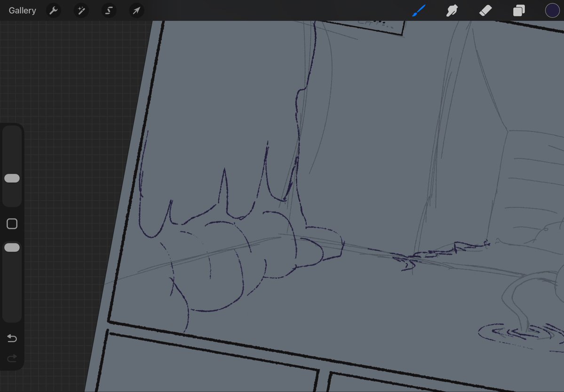Image resolution: width=564 pixels, height=392 pixels.
Task: Return to the Gallery
Action: (x=22, y=10)
